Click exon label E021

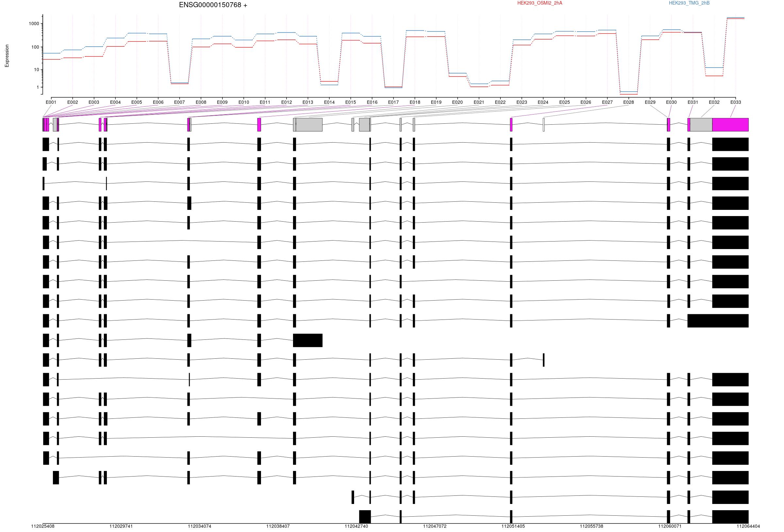coord(479,102)
